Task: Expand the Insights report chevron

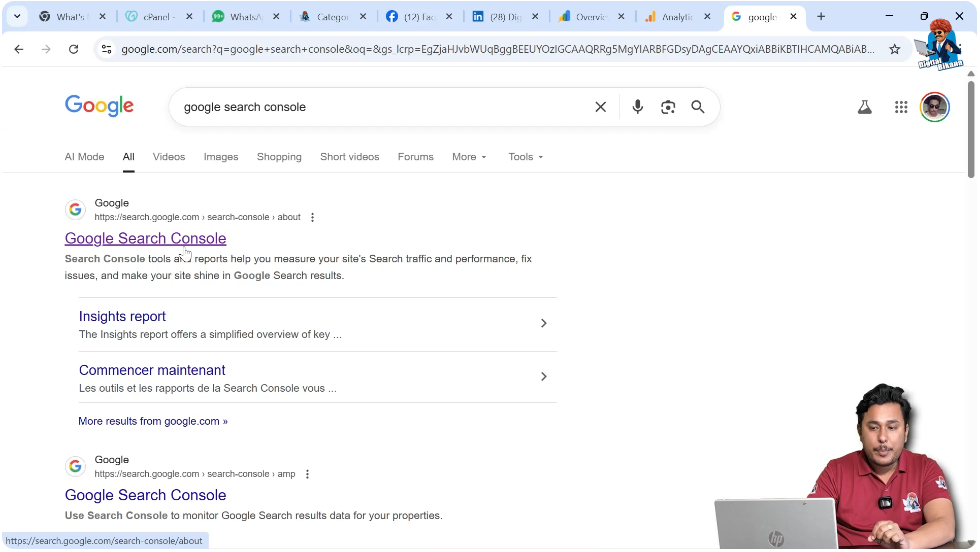Action: pyautogui.click(x=543, y=323)
